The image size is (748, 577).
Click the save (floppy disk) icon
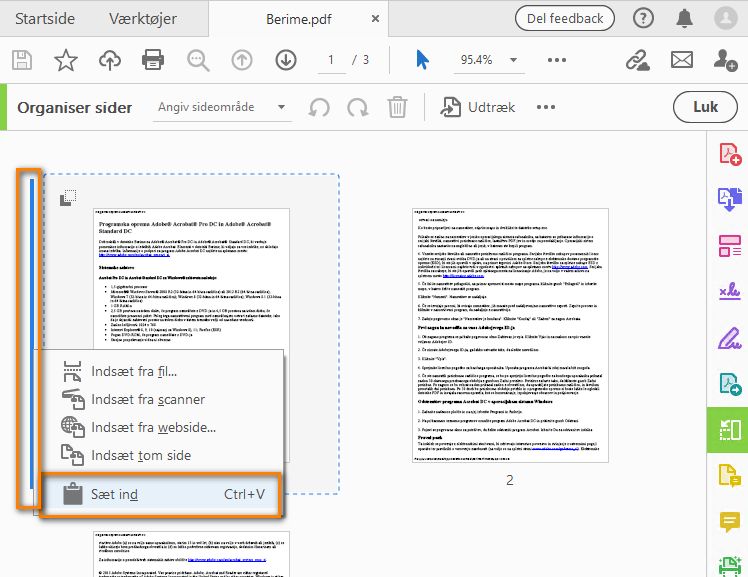(21, 60)
